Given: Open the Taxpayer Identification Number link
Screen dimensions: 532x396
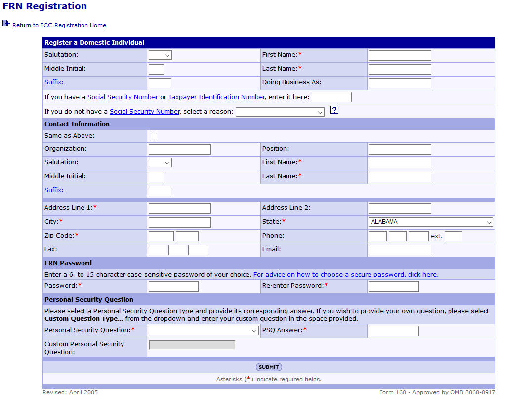Looking at the screenshot, I should coord(216,97).
